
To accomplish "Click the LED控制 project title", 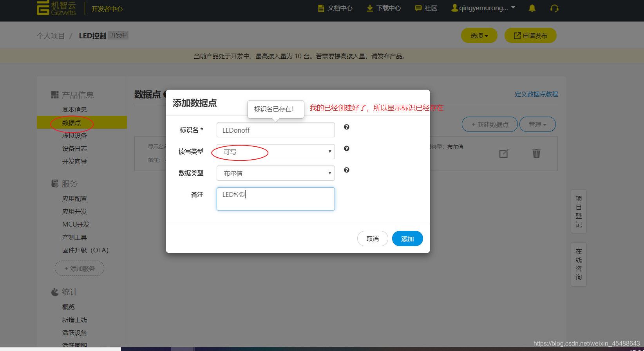I will [92, 36].
